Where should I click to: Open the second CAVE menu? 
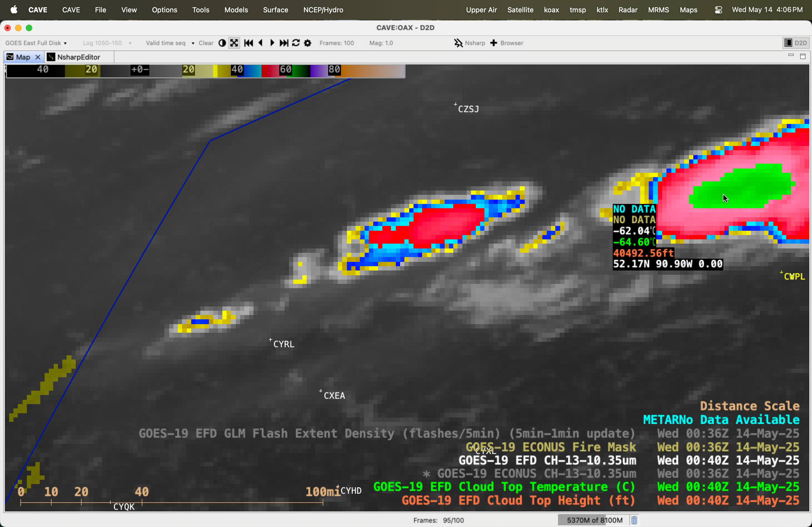pyautogui.click(x=71, y=10)
